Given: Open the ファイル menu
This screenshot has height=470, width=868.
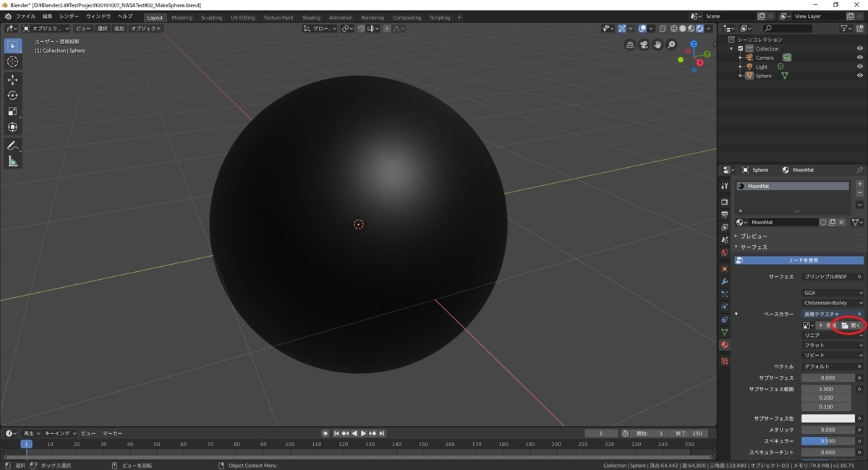Looking at the screenshot, I should coord(25,16).
